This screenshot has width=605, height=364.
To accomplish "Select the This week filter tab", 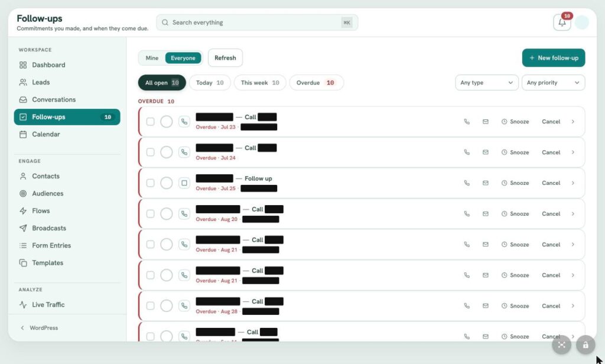I will click(260, 83).
